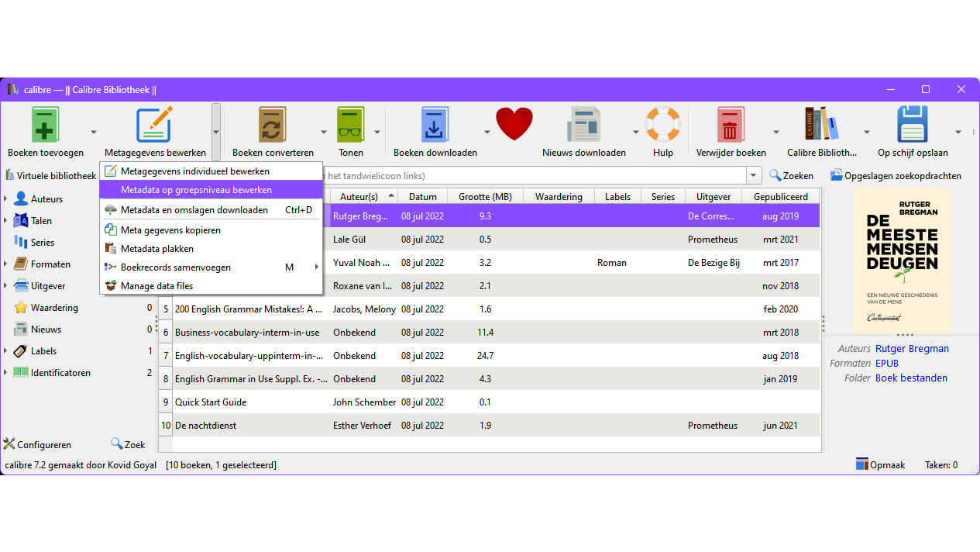Select Metagegevens individueel bewerken menu entry
This screenshot has width=980, height=552.
point(211,171)
